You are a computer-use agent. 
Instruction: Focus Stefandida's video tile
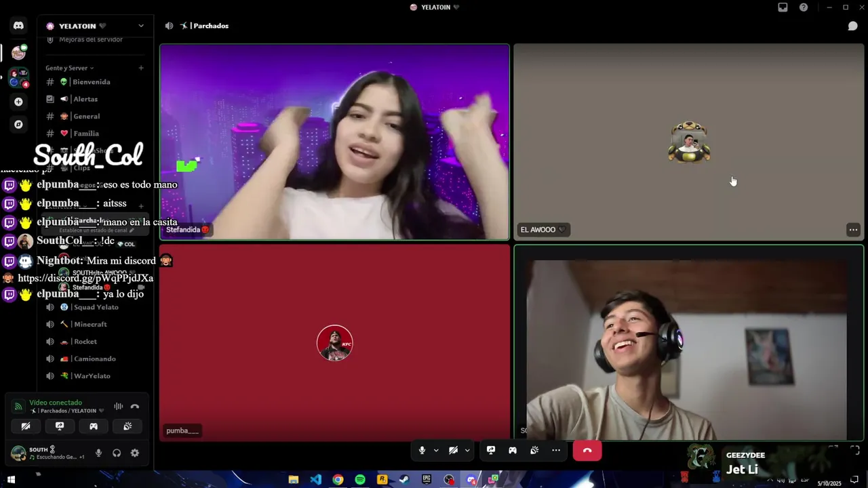pyautogui.click(x=334, y=142)
